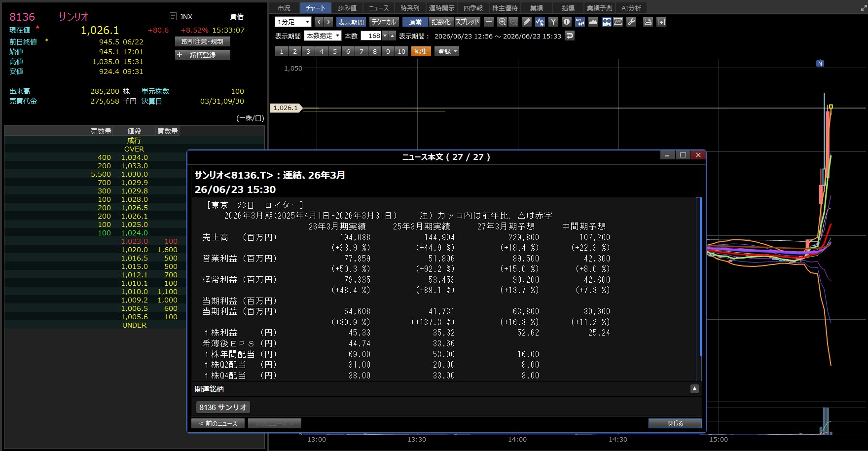The width and height of the screenshot is (868, 451).
Task: Toggle the zigzag line chart icon
Action: (540, 22)
